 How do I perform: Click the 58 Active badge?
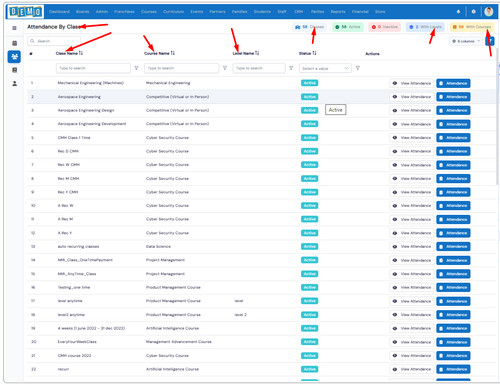[348, 27]
